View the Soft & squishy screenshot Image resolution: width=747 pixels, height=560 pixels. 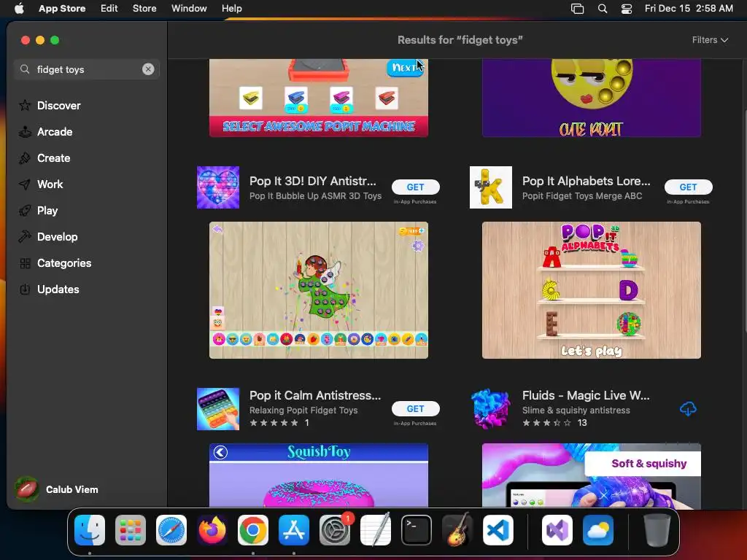click(591, 475)
